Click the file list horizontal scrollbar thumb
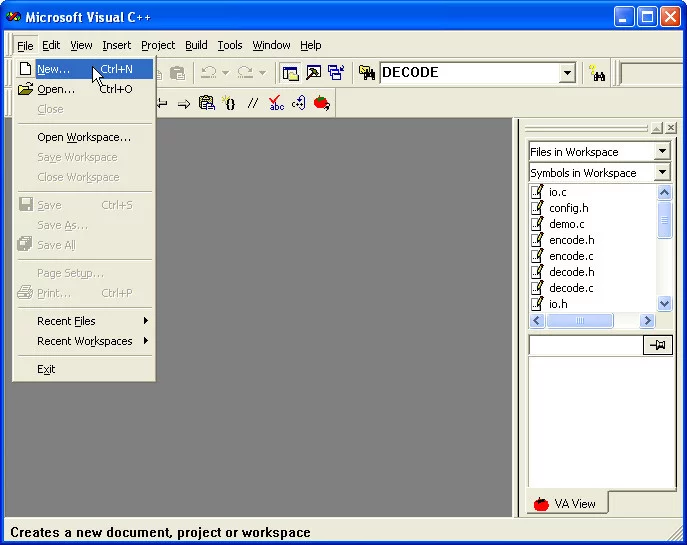 coord(580,321)
